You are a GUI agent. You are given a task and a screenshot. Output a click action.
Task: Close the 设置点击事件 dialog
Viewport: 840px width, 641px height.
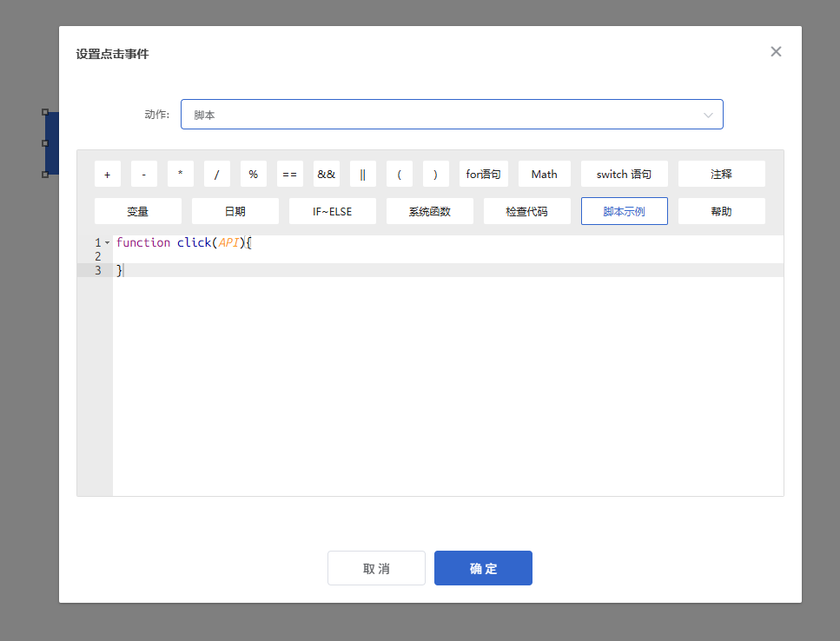pyautogui.click(x=776, y=52)
